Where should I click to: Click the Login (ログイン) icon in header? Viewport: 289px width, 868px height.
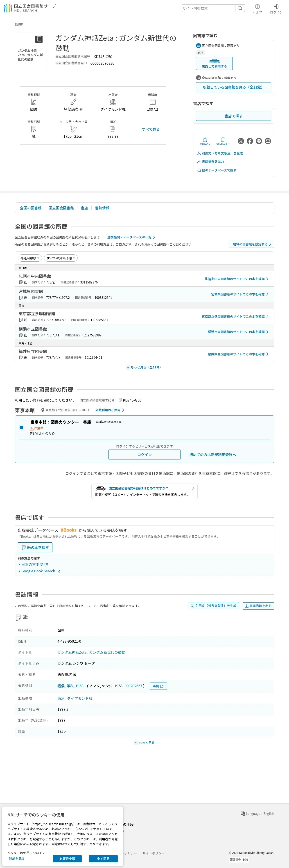(276, 9)
